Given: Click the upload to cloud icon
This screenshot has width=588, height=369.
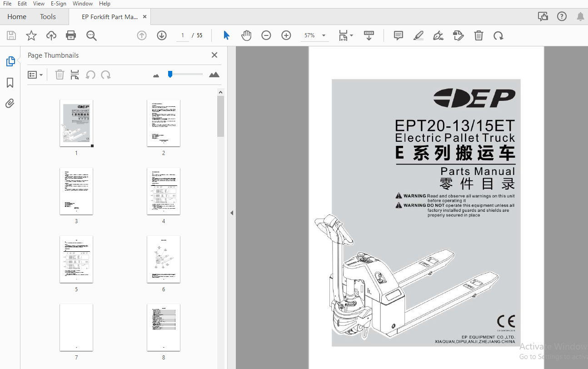Looking at the screenshot, I should (51, 35).
